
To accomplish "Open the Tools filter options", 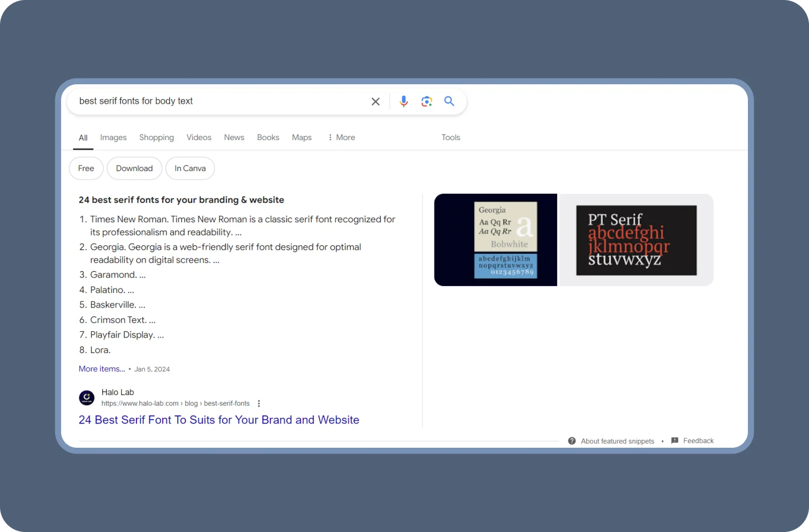I will (451, 137).
